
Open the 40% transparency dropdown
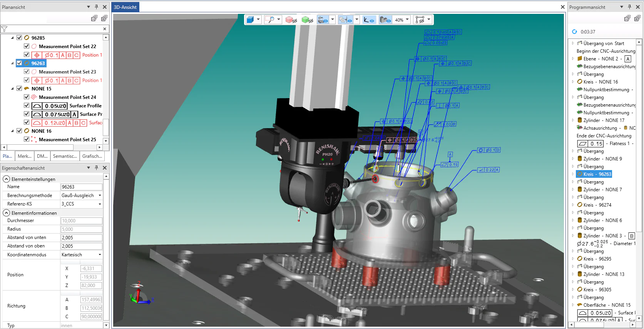[407, 20]
